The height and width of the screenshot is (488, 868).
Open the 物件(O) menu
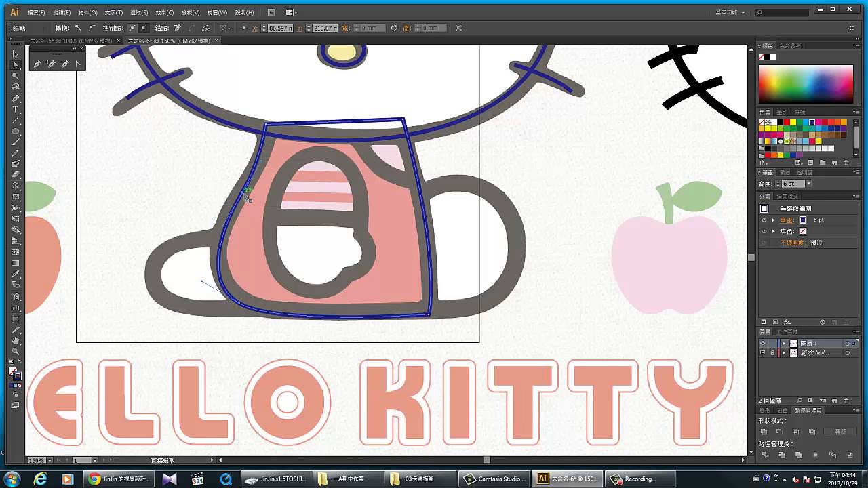87,12
